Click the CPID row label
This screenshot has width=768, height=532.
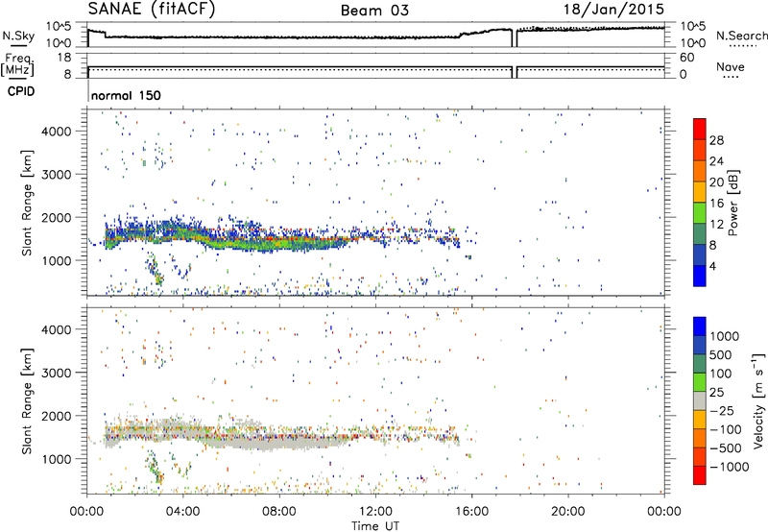[21, 91]
